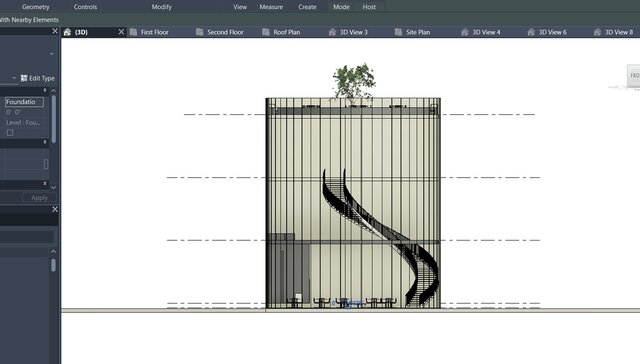Click the Modify ribbon panel label
The image size is (640, 364).
pyautogui.click(x=162, y=7)
